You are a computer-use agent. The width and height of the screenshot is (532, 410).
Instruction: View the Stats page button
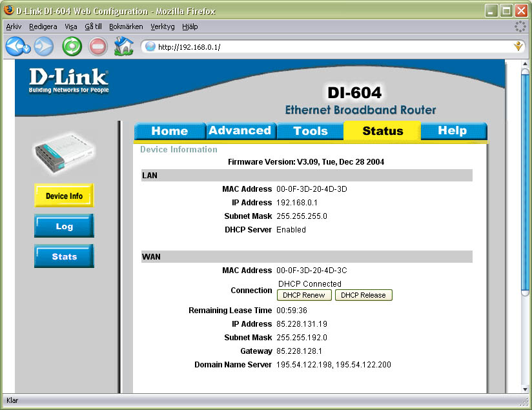pyautogui.click(x=64, y=256)
